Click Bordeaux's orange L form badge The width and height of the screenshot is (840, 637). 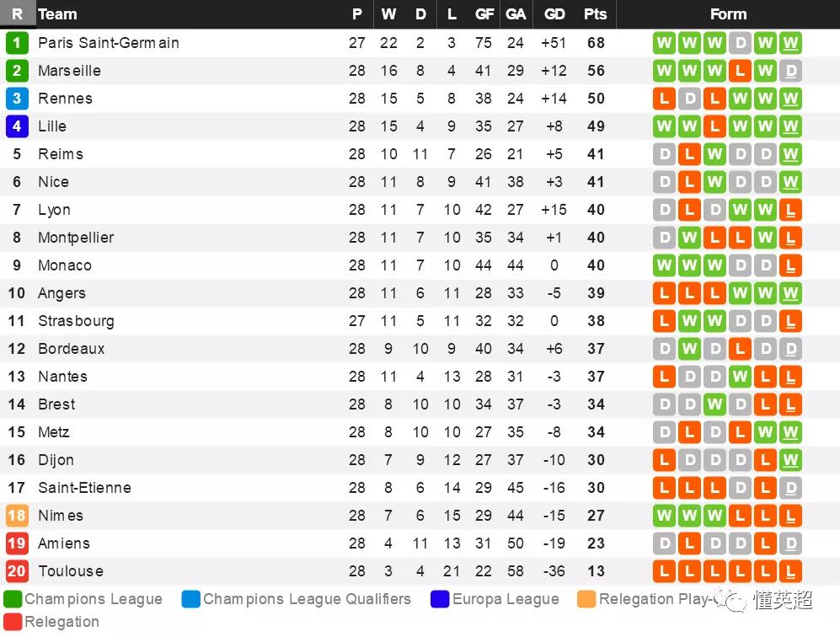[741, 349]
